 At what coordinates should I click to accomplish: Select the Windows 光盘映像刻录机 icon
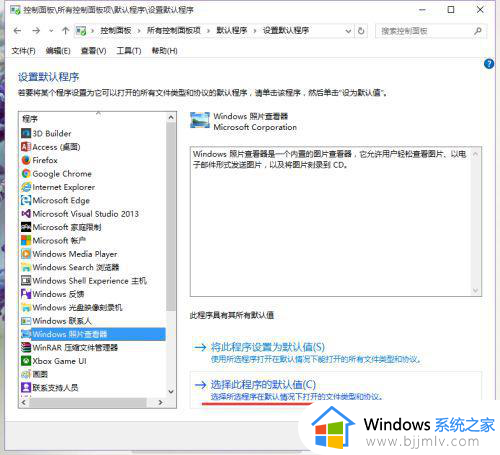point(26,307)
